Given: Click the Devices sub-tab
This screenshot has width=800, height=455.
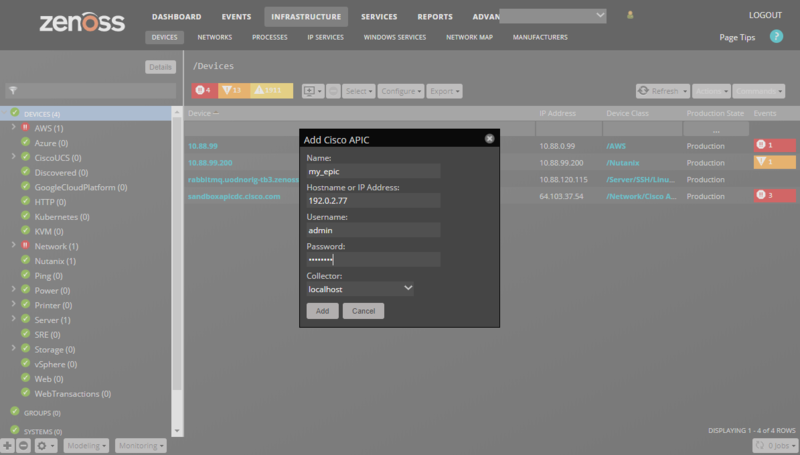Looking at the screenshot, I should (x=164, y=37).
